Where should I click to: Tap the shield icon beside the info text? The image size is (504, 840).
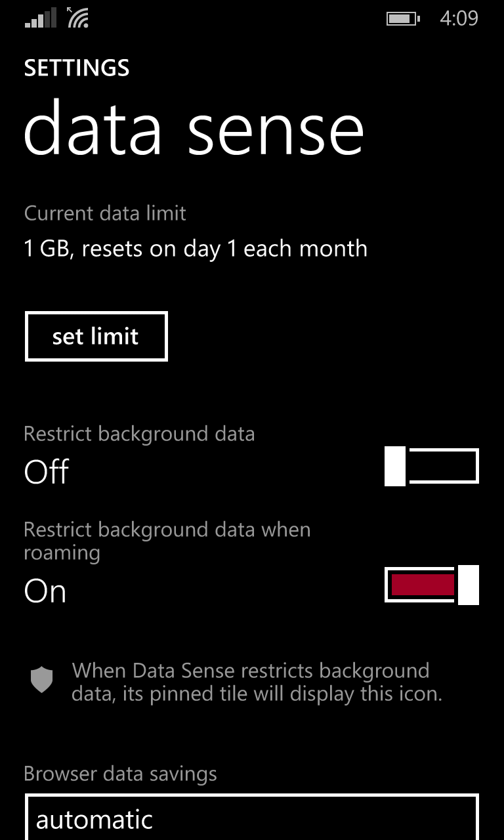(x=41, y=680)
